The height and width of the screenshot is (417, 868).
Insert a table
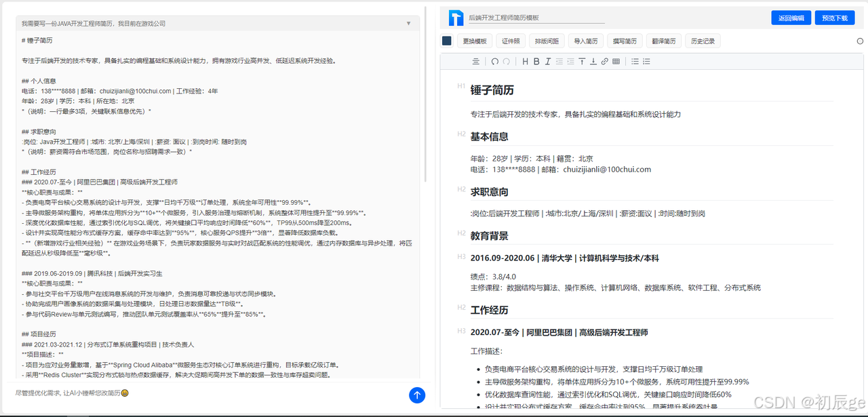pyautogui.click(x=616, y=61)
